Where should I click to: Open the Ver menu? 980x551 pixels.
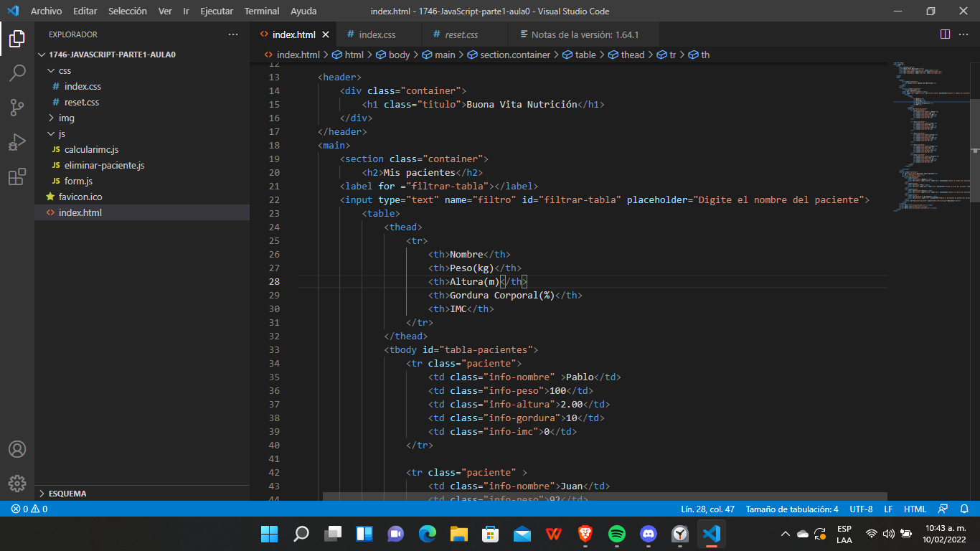pyautogui.click(x=165, y=11)
